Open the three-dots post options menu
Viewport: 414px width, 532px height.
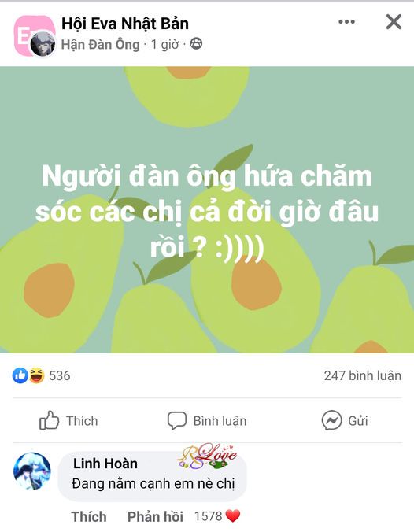(346, 22)
